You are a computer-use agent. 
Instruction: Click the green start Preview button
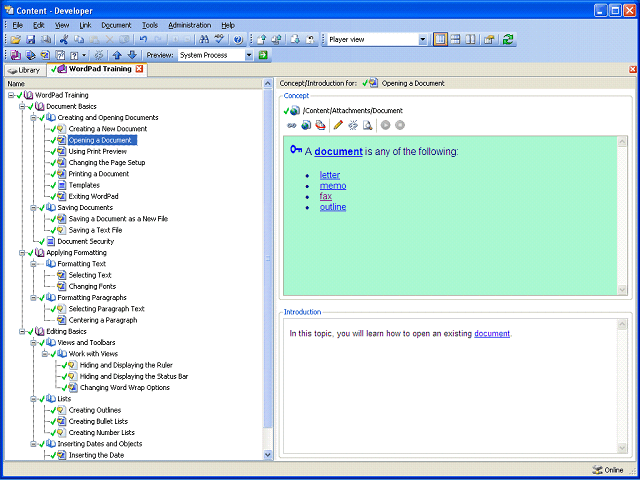263,55
